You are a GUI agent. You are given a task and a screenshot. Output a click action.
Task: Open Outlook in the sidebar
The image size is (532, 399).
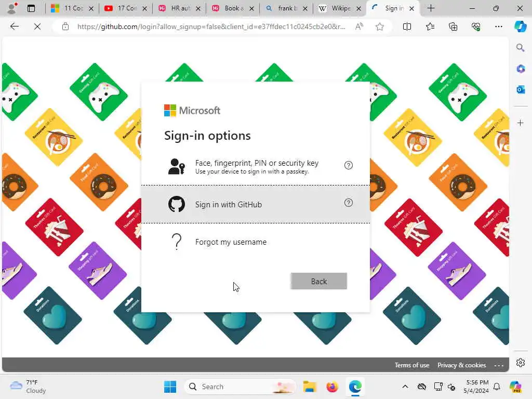pos(521,89)
